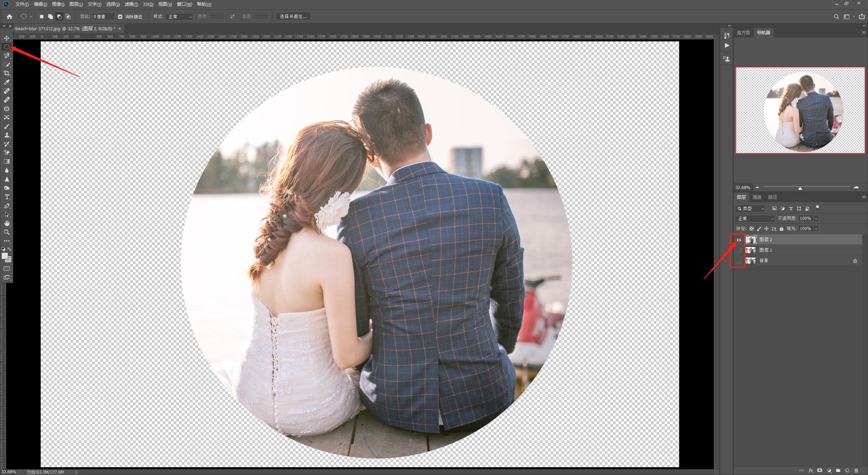Select the Eyedropper tool
The width and height of the screenshot is (868, 475).
pyautogui.click(x=7, y=82)
